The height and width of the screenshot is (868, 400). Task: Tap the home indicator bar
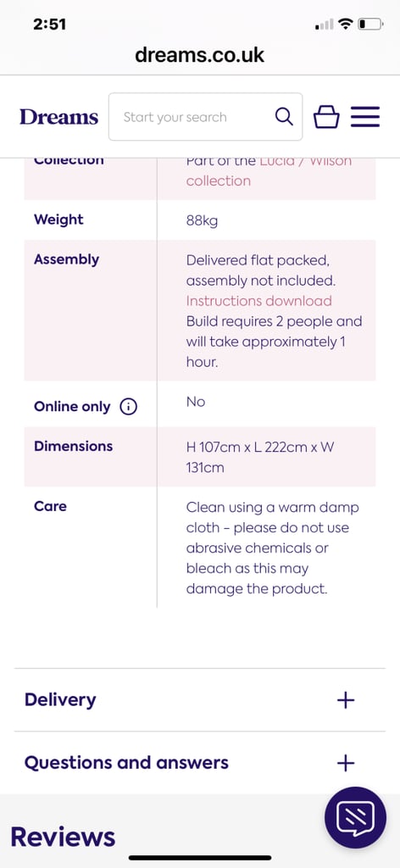click(x=200, y=858)
